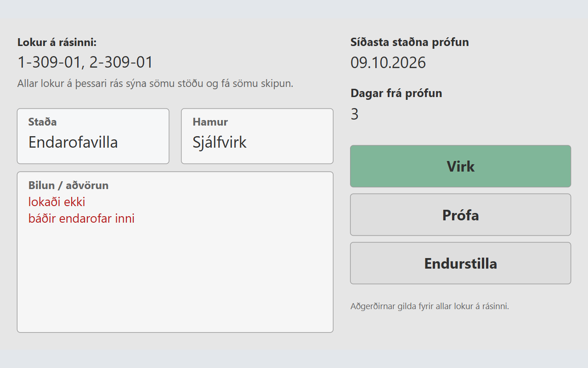Click the 'lokaði ekki' fault message

[x=57, y=202]
